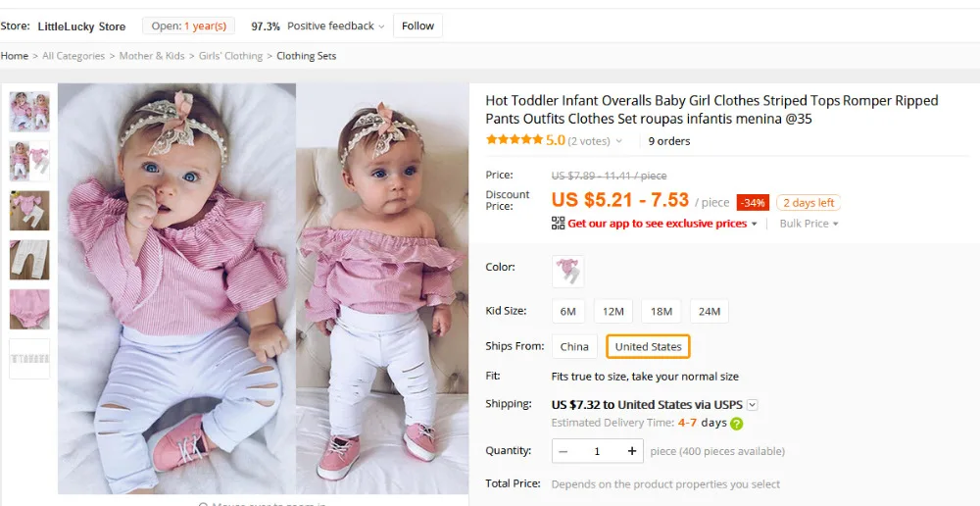Image resolution: width=980 pixels, height=506 pixels.
Task: Go to Mother & Kids category
Action: coord(152,56)
